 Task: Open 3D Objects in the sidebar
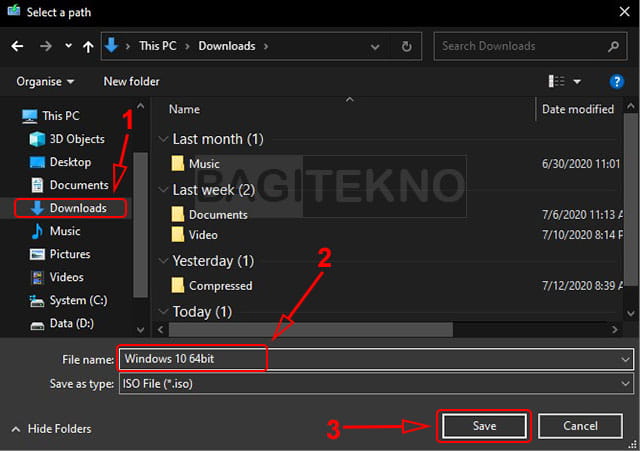click(67, 139)
